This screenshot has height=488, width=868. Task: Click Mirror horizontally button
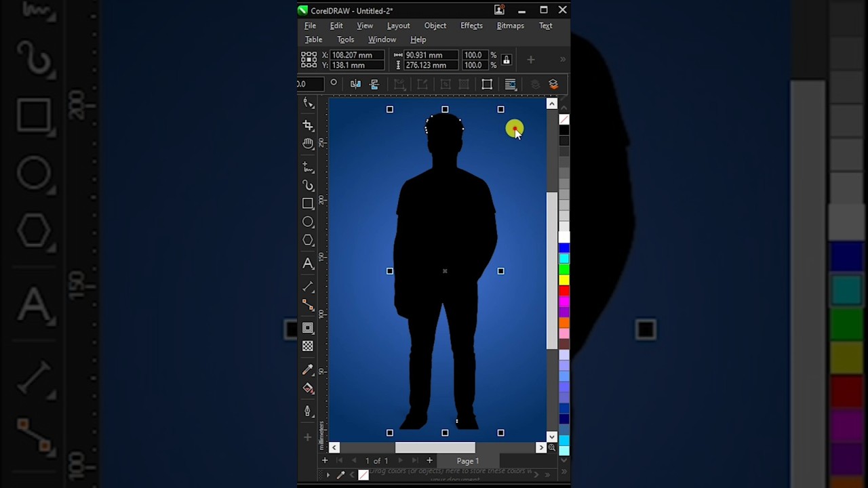click(x=355, y=84)
